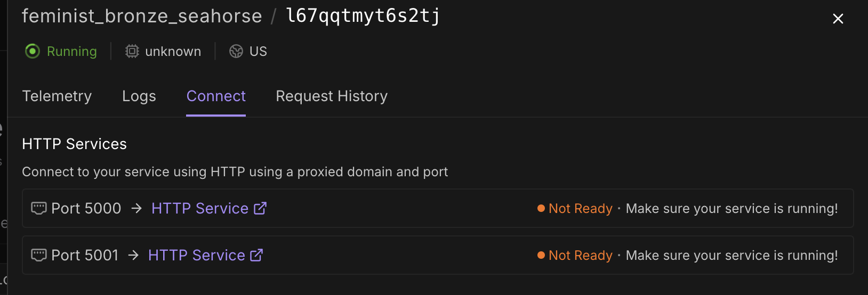Click the pod ID l67qqtmyt6s2tj
The width and height of the screenshot is (868, 295).
(x=363, y=16)
